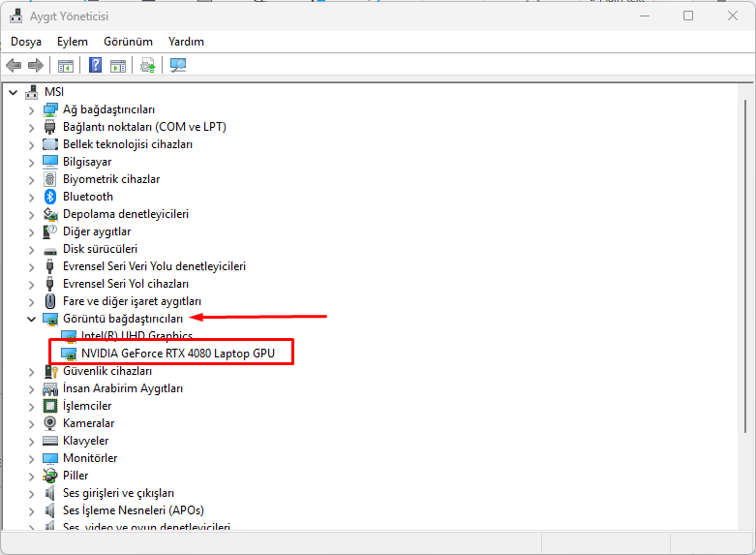Viewport: 756px width, 555px height.
Task: Click the Back arrow toolbar icon
Action: (x=14, y=65)
